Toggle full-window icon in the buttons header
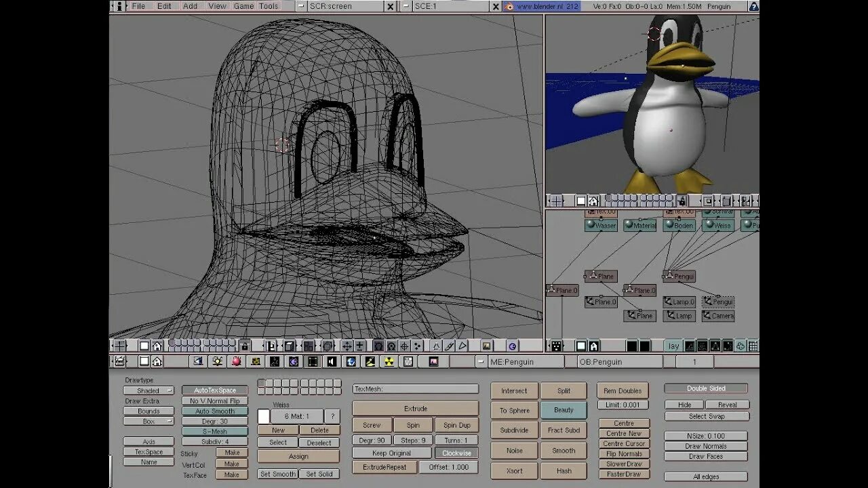 (144, 361)
